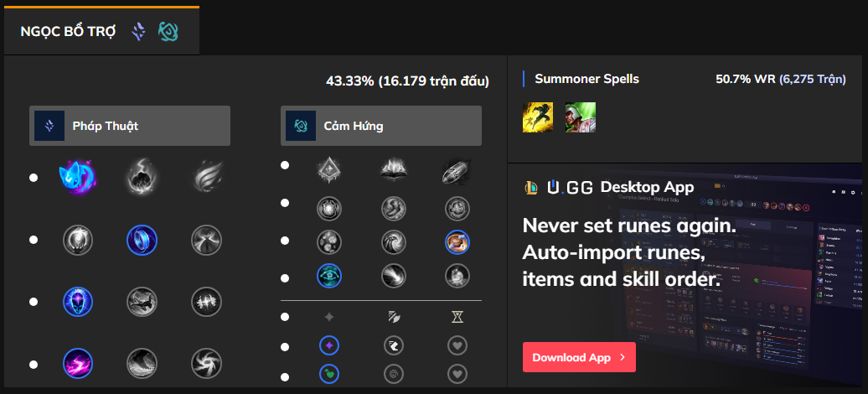Click the Glacial Augment rune icon
This screenshot has height=394, width=868.
tap(329, 171)
